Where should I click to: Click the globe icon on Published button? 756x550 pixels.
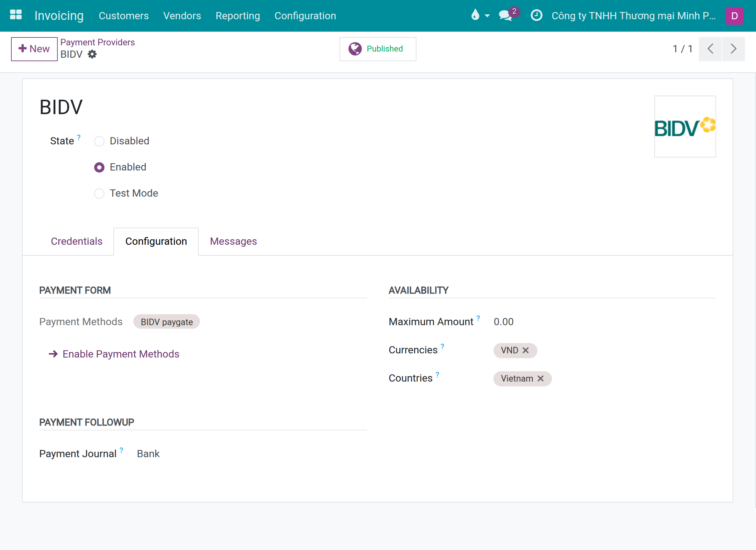[355, 49]
